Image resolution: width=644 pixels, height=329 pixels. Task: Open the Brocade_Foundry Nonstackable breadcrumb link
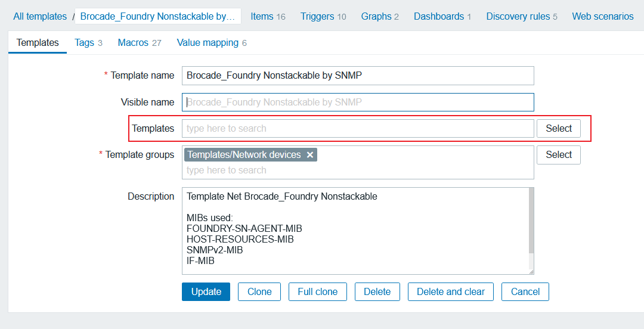[x=157, y=17]
